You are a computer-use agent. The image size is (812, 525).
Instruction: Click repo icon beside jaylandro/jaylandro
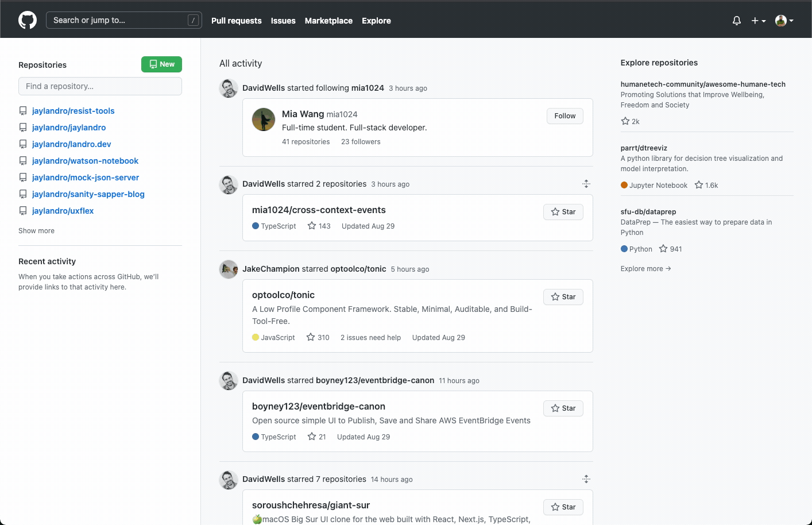coord(23,128)
